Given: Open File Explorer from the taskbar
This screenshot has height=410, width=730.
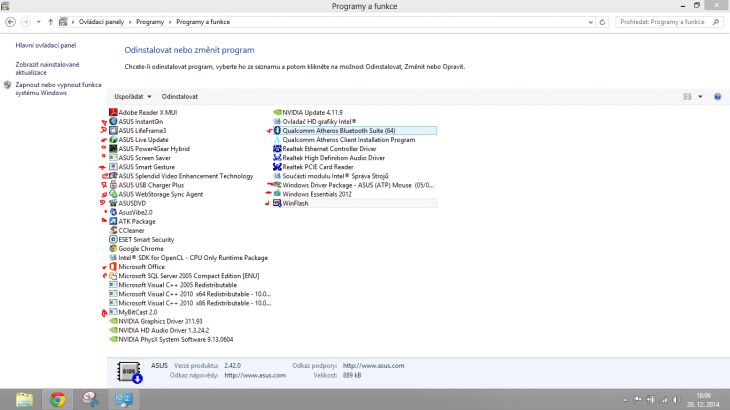Looking at the screenshot, I should [x=24, y=399].
